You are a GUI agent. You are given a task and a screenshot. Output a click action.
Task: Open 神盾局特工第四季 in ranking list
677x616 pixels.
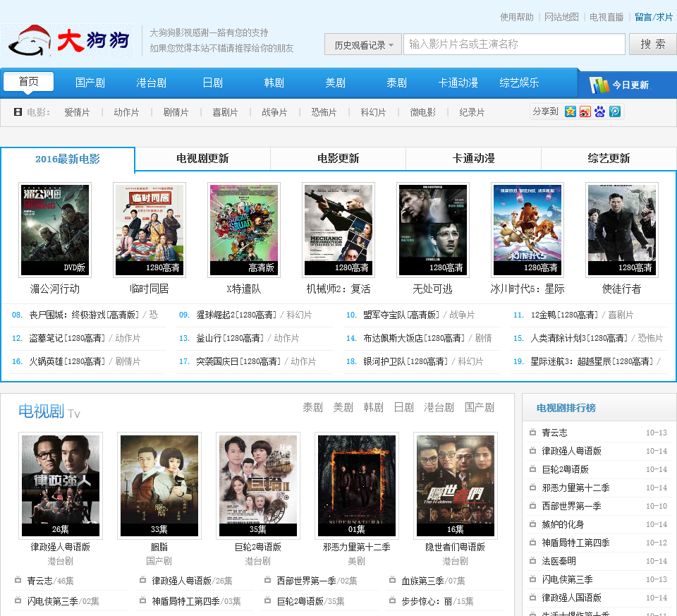pyautogui.click(x=575, y=543)
